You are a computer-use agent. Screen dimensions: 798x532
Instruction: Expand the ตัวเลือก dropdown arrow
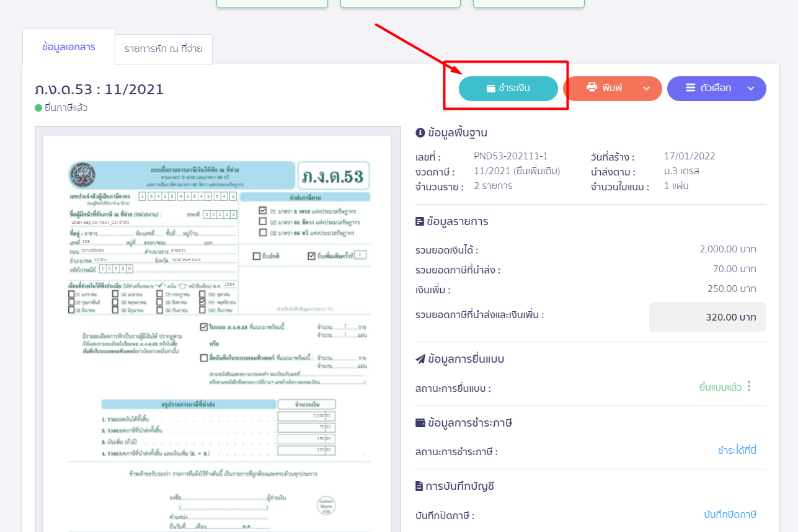coord(751,89)
